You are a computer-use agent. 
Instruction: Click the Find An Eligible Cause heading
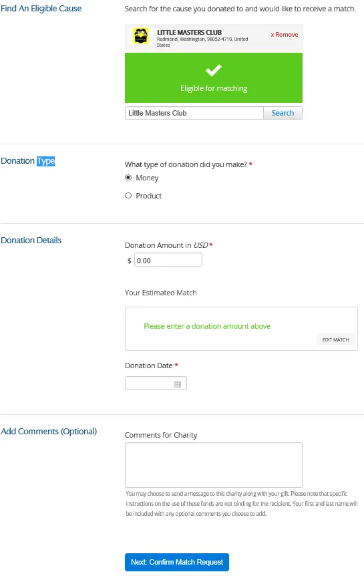[x=41, y=8]
